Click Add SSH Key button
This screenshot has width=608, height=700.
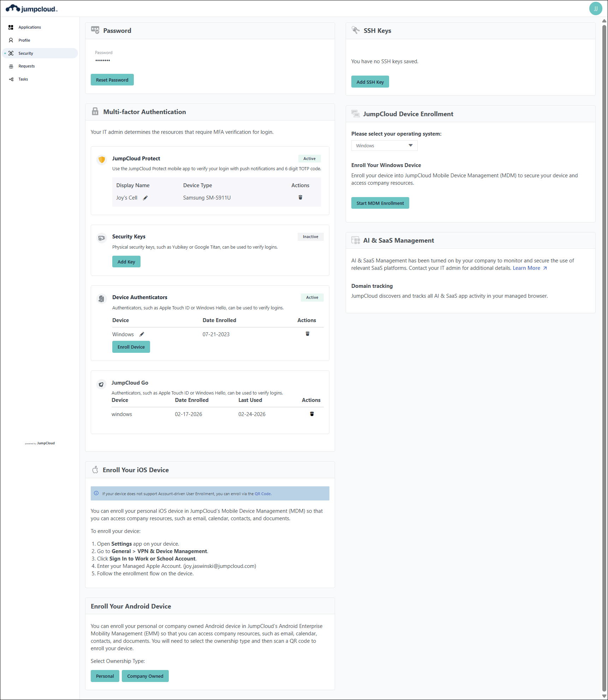tap(370, 82)
